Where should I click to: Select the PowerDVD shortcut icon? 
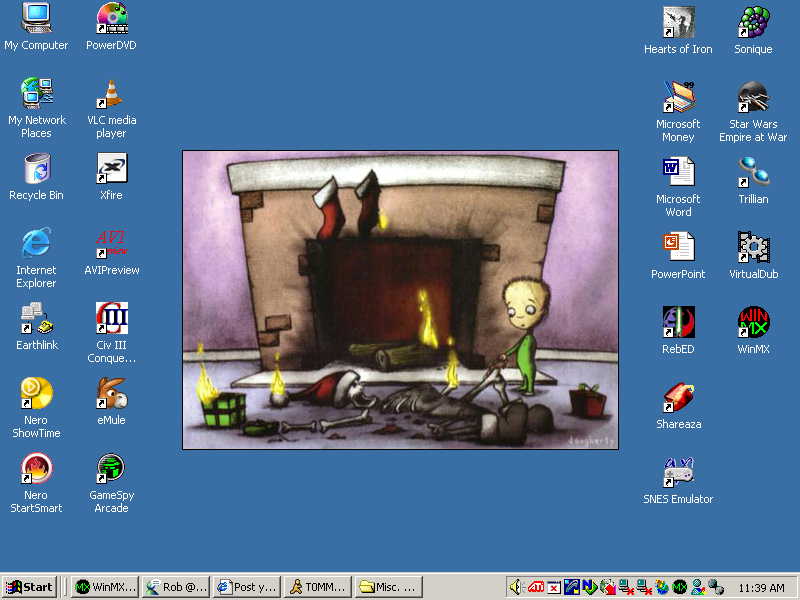click(112, 19)
